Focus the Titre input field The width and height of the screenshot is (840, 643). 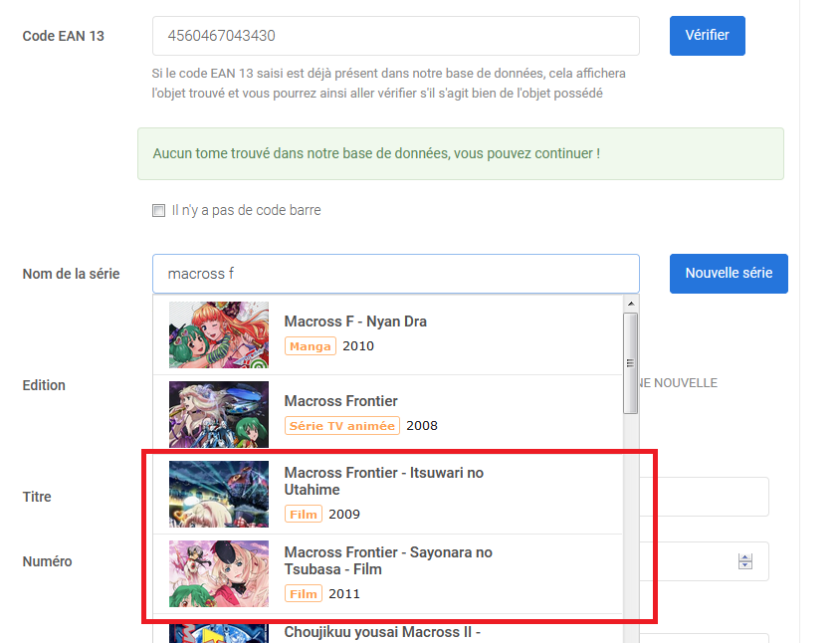click(x=704, y=497)
